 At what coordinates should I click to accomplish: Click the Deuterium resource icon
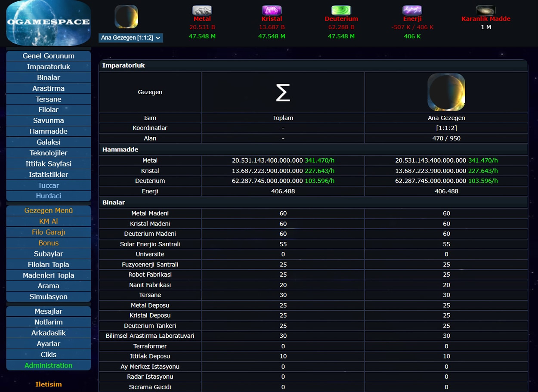point(341,10)
